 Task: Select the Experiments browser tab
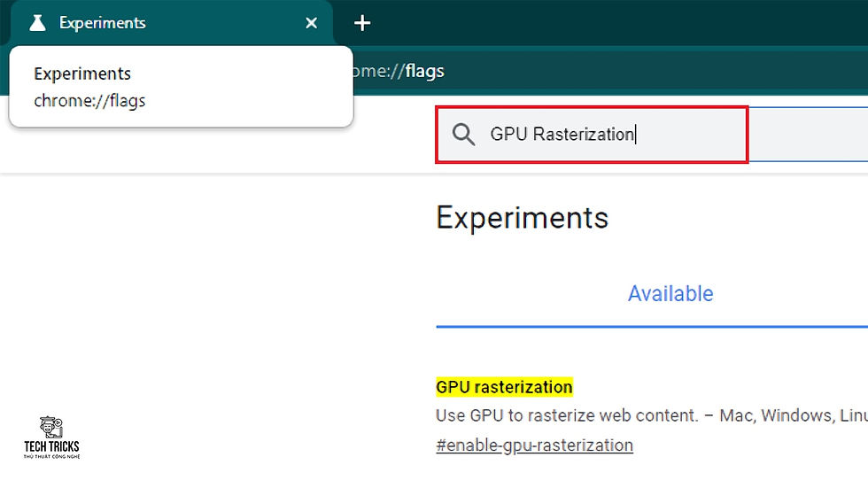click(172, 23)
